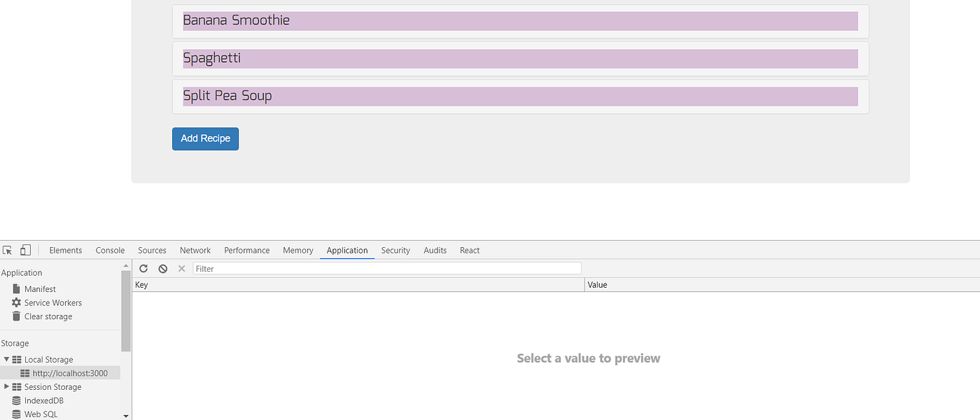Click the refresh storage items icon
The height and width of the screenshot is (420, 980).
(143, 268)
